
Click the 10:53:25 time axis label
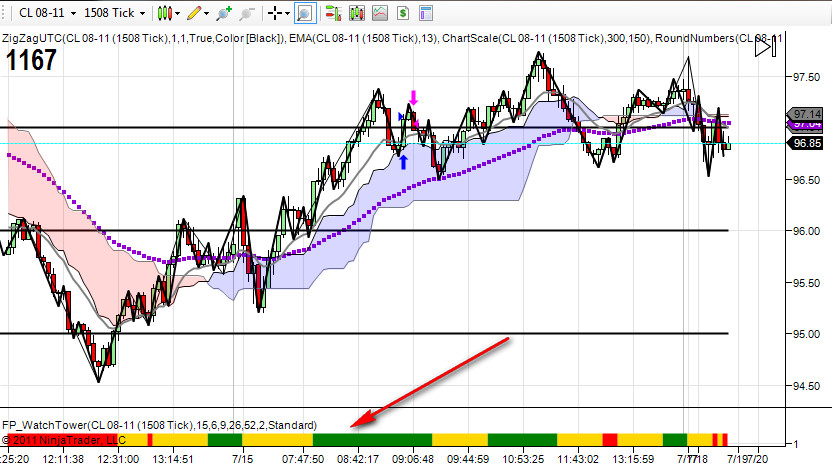coord(523,459)
